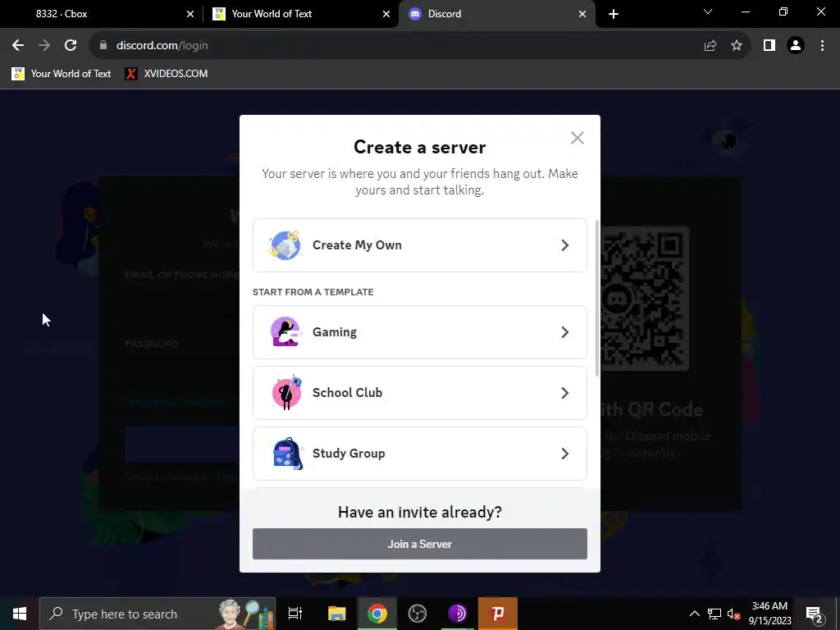The width and height of the screenshot is (840, 630).
Task: Show hidden system tray icons
Action: (x=694, y=614)
